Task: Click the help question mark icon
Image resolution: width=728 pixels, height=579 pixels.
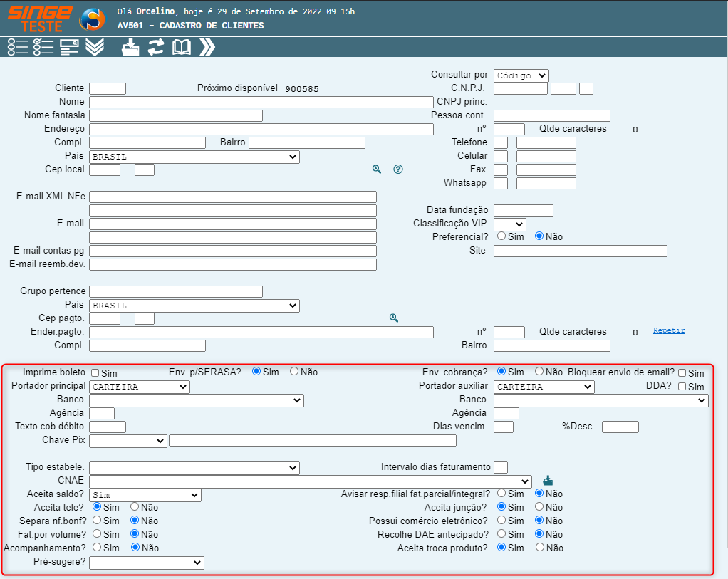Action: pos(398,169)
